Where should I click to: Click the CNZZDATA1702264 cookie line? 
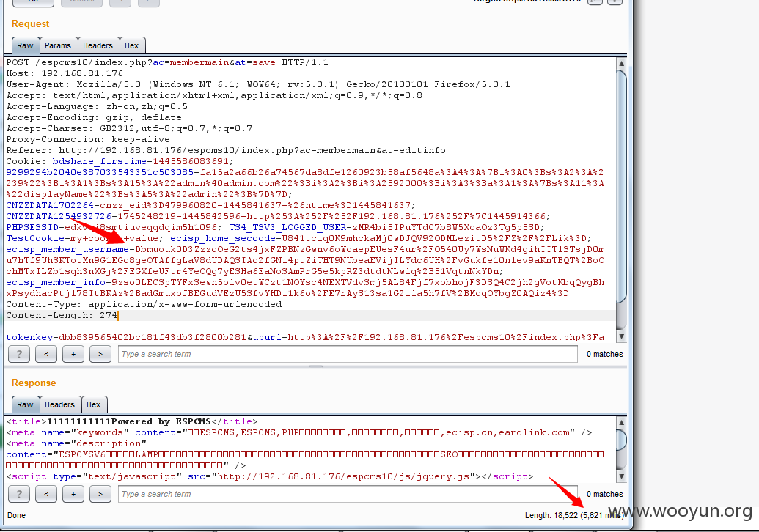(x=210, y=205)
